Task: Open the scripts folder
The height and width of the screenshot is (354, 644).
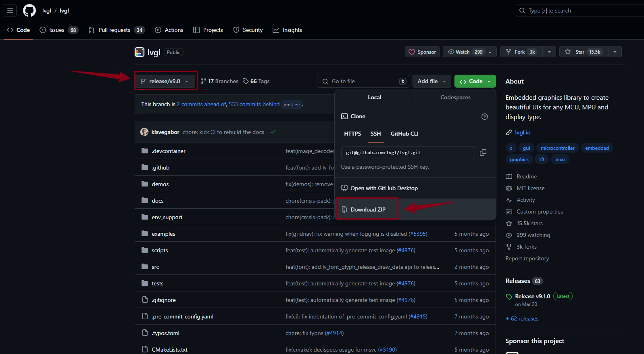Action: pyautogui.click(x=160, y=250)
